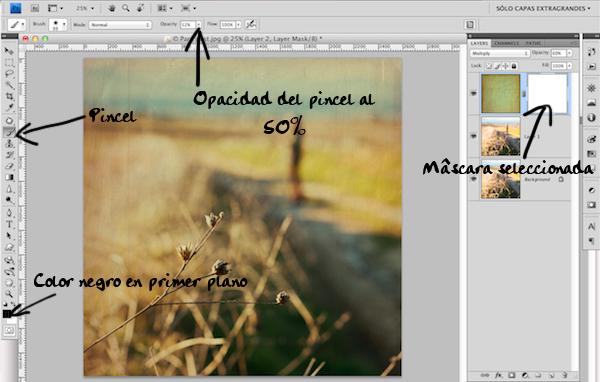Image resolution: width=600 pixels, height=382 pixels.
Task: Select the Crop tool
Action: click(x=9, y=96)
